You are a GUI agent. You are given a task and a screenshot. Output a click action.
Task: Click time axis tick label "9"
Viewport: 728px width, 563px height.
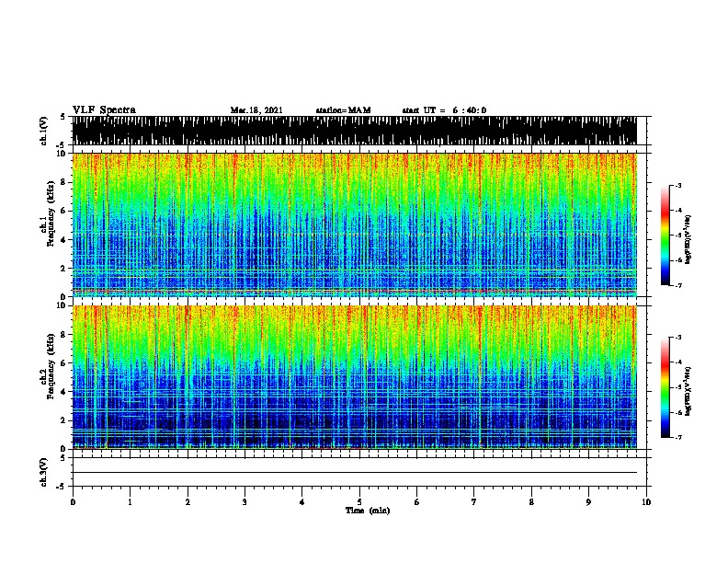coord(588,502)
